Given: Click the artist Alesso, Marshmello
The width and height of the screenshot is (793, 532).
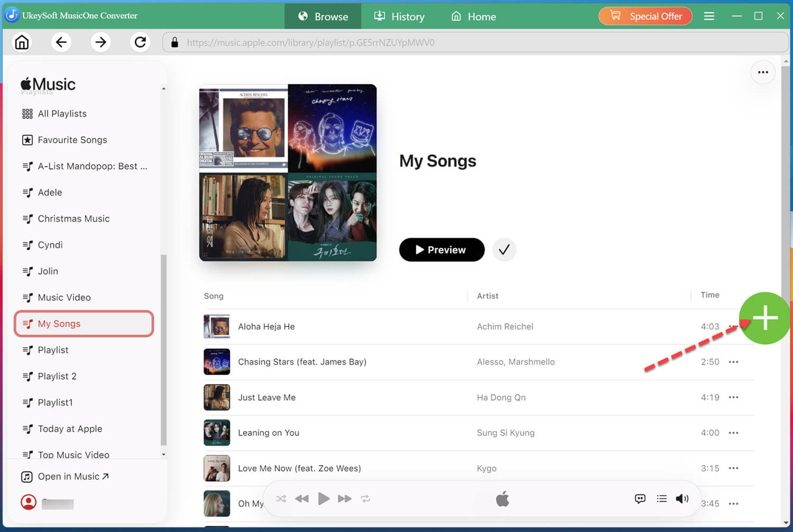Looking at the screenshot, I should pyautogui.click(x=516, y=362).
